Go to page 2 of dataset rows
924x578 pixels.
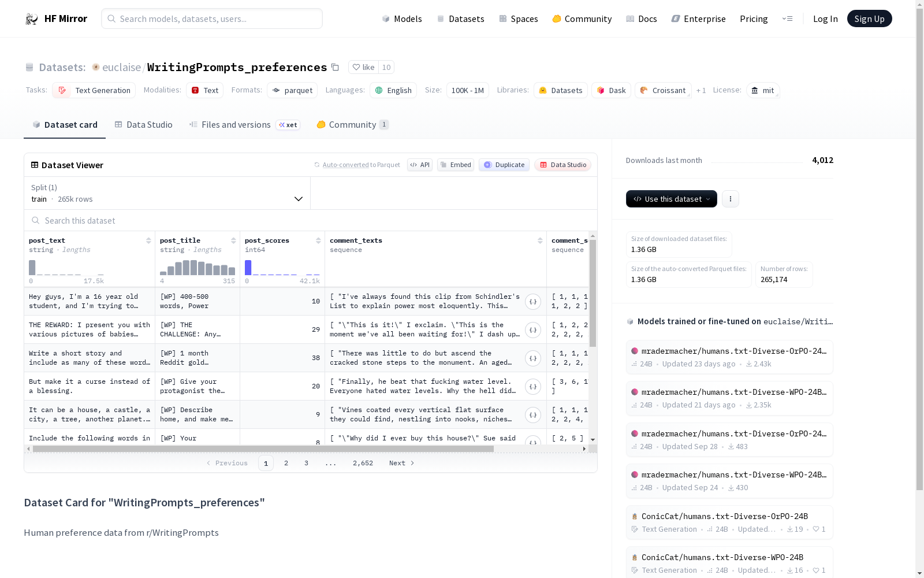click(286, 463)
